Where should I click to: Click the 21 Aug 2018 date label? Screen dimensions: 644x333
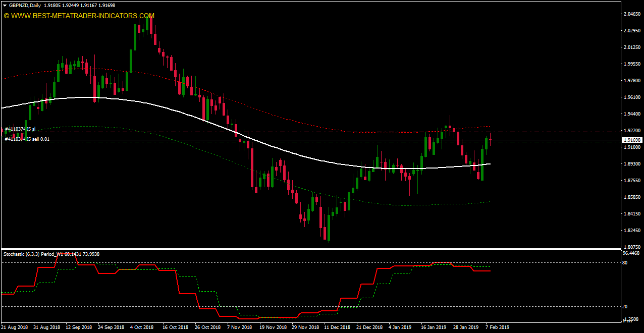(16, 327)
